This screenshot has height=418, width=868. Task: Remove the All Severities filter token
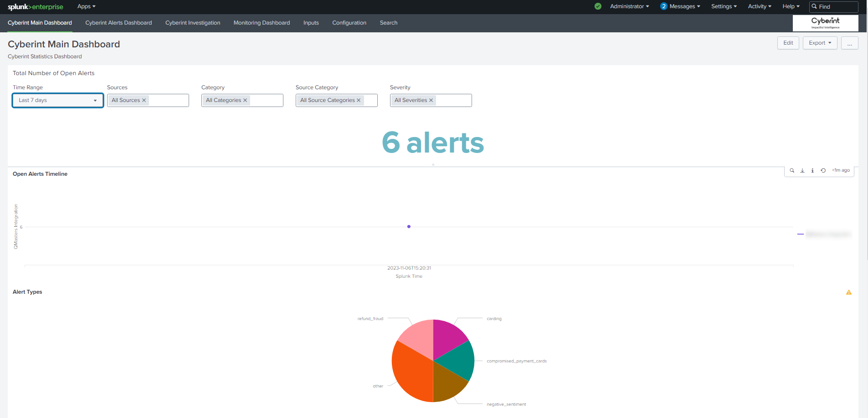(x=431, y=100)
